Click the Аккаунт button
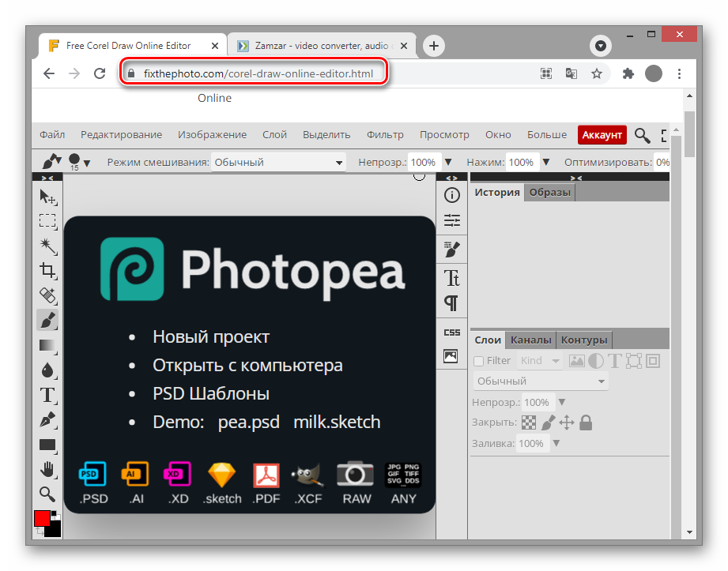This screenshot has height=571, width=728. tap(602, 135)
